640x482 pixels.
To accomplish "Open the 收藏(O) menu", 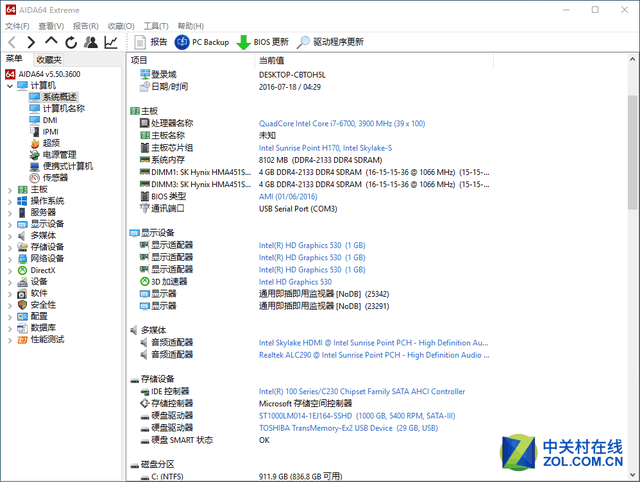I will click(121, 26).
